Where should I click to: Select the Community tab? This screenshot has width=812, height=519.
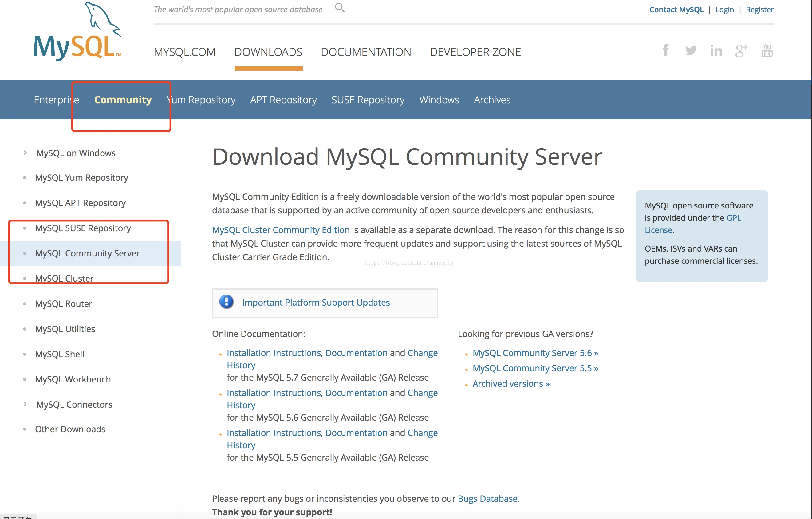click(x=123, y=100)
